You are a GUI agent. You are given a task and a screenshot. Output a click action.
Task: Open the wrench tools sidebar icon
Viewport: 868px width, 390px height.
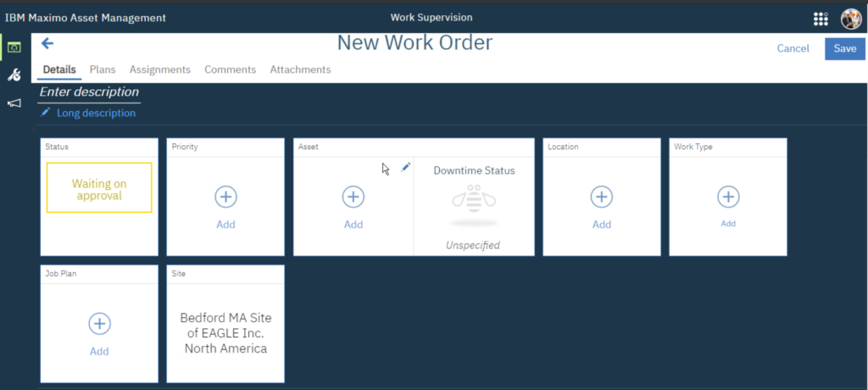tap(14, 75)
